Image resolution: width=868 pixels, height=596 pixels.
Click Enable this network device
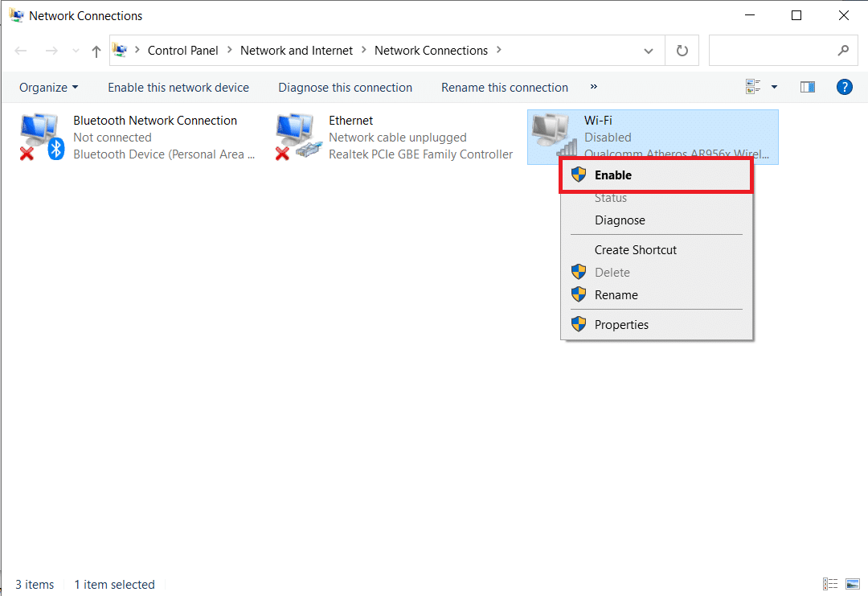(x=178, y=88)
